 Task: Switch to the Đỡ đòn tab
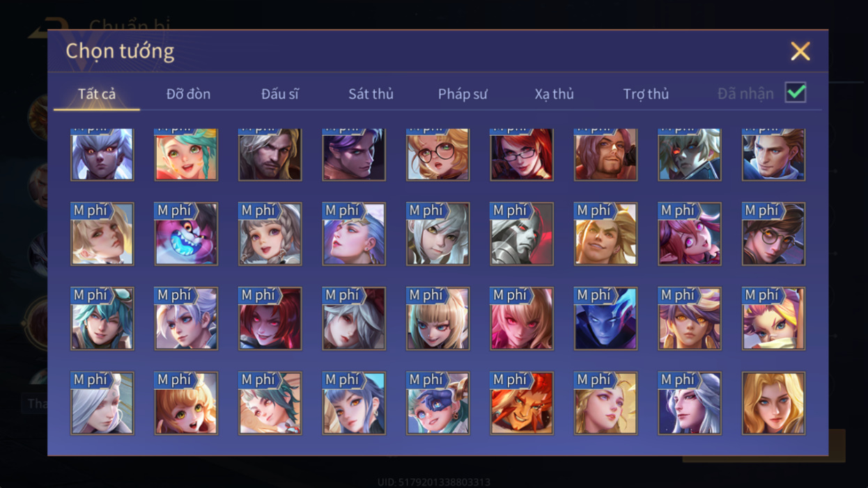[x=188, y=94]
